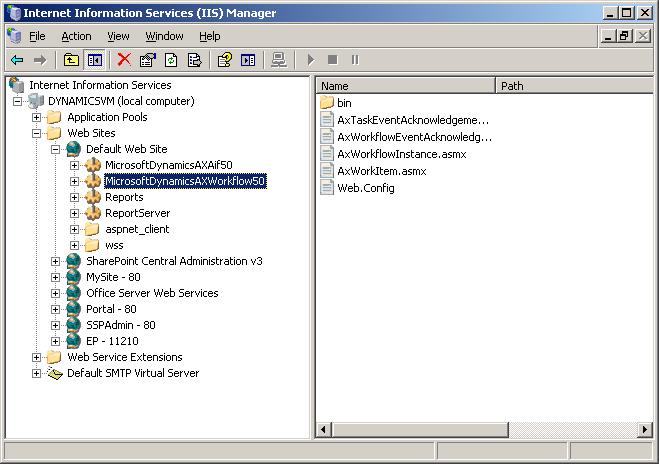Click the horizontal scrollbar left arrow

(323, 430)
